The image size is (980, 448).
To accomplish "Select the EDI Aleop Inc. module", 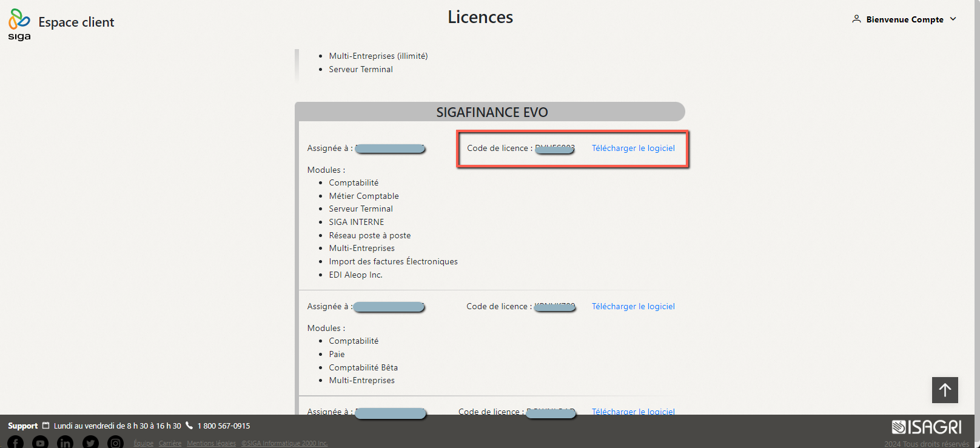I will [356, 275].
